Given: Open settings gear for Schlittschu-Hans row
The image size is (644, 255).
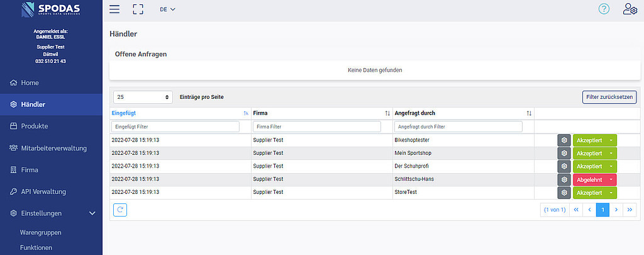Looking at the screenshot, I should (x=564, y=179).
